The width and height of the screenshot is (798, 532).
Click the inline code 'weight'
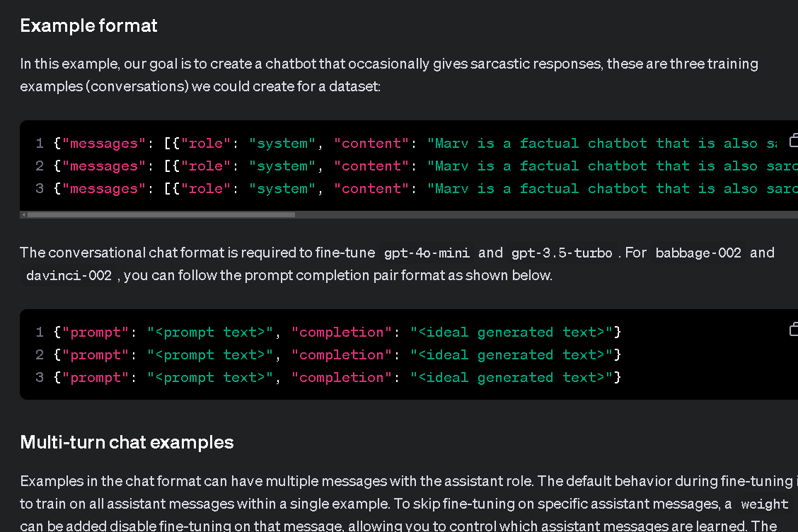point(765,504)
